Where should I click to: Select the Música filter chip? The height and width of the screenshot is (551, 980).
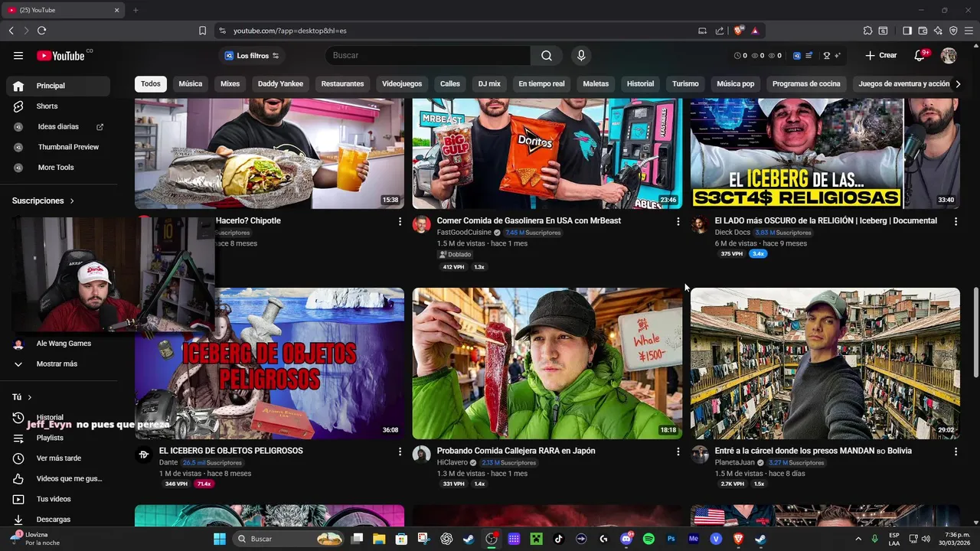[191, 83]
